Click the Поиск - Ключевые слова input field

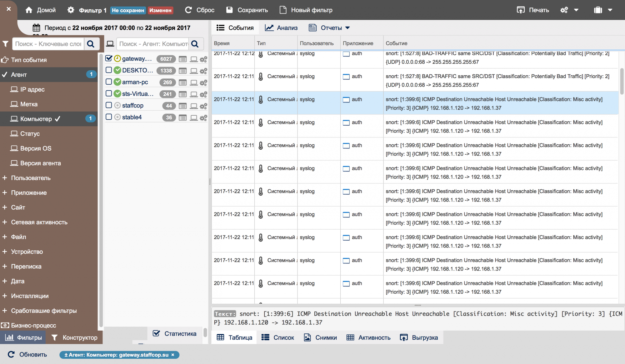tap(48, 44)
